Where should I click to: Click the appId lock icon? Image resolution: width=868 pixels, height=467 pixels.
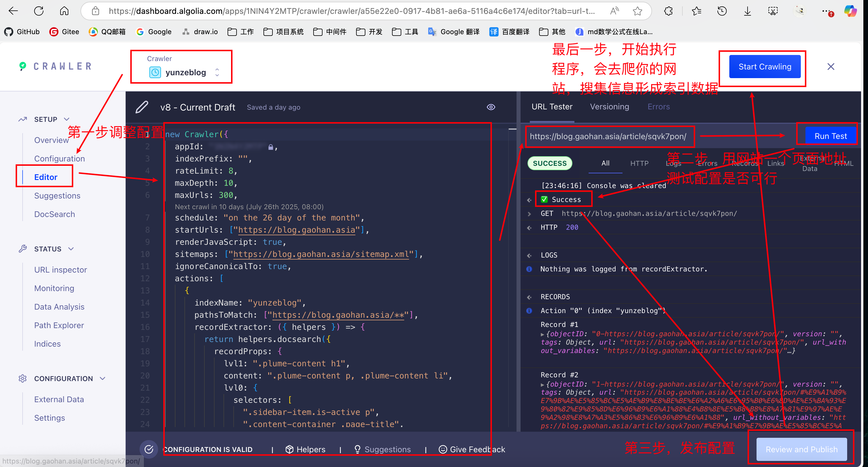(270, 147)
